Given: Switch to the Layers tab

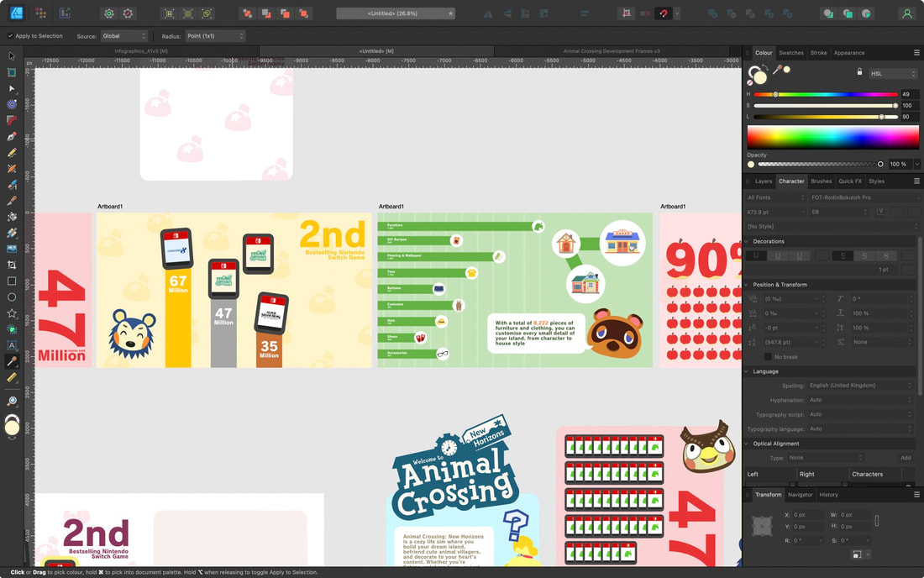Looking at the screenshot, I should click(x=763, y=181).
